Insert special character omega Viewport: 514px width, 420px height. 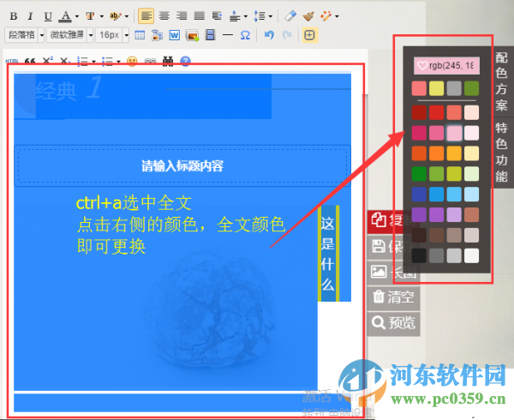(x=245, y=35)
